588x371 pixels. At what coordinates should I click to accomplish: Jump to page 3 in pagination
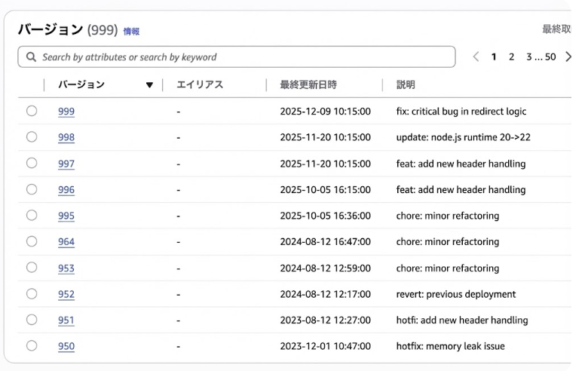click(529, 57)
